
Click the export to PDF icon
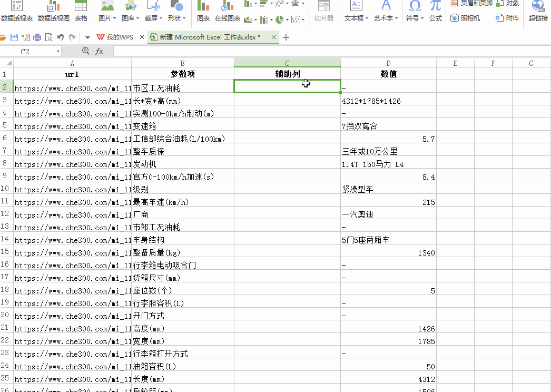pyautogui.click(x=26, y=37)
